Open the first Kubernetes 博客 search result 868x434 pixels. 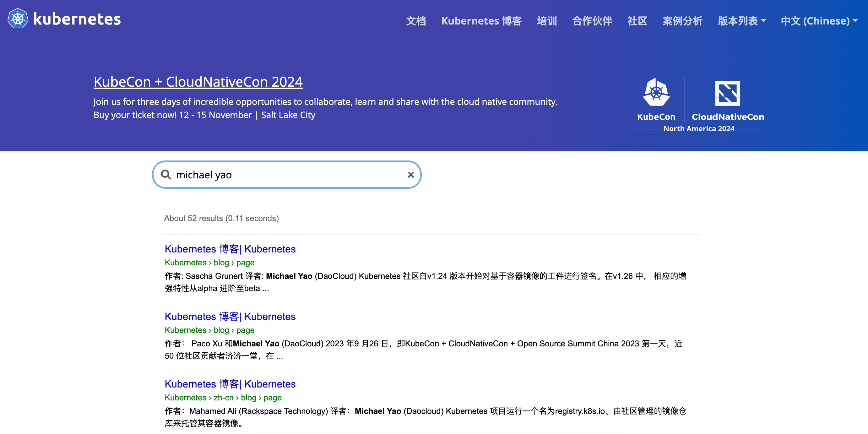[230, 249]
